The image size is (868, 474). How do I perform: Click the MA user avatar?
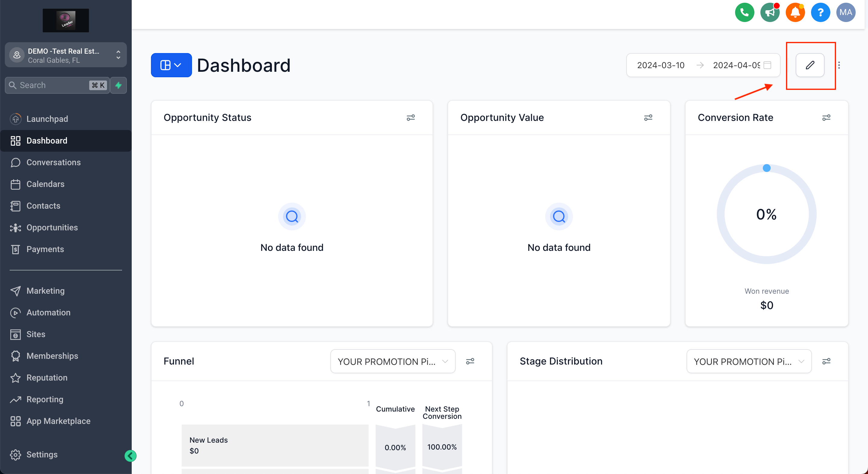point(845,12)
